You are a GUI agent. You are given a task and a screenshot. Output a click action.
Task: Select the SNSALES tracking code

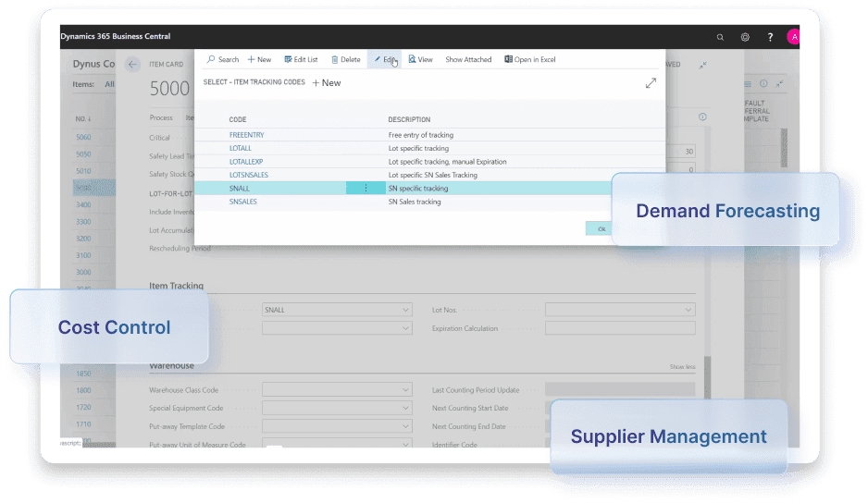pos(243,202)
